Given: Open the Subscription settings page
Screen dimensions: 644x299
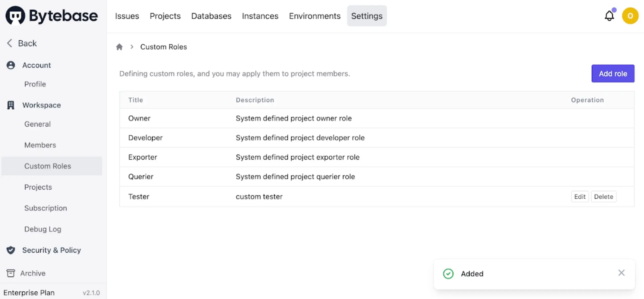Looking at the screenshot, I should click(x=46, y=208).
